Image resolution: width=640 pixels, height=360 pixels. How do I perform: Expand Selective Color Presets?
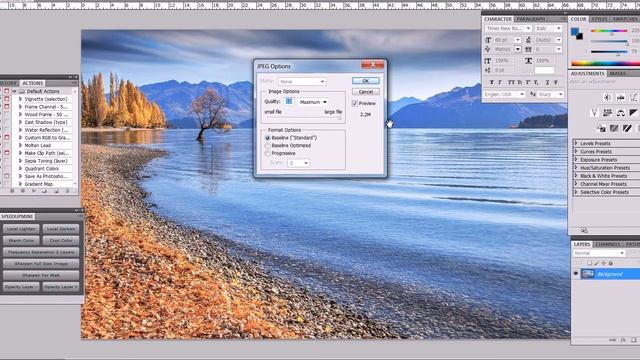click(576, 192)
